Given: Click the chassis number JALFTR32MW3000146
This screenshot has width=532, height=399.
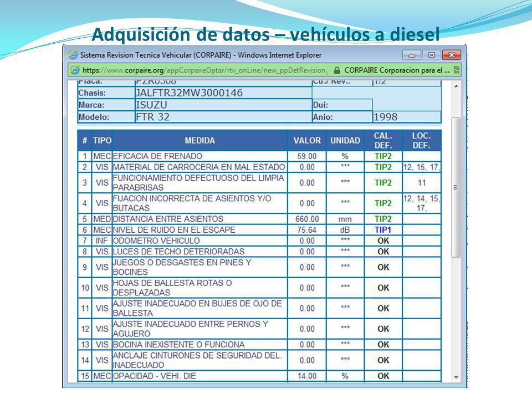Looking at the screenshot, I should coord(189,93).
